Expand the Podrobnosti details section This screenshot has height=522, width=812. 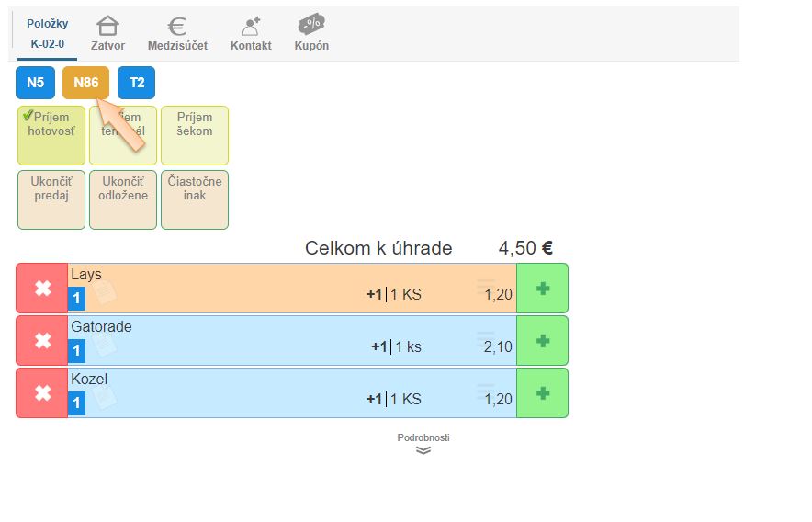(x=423, y=445)
